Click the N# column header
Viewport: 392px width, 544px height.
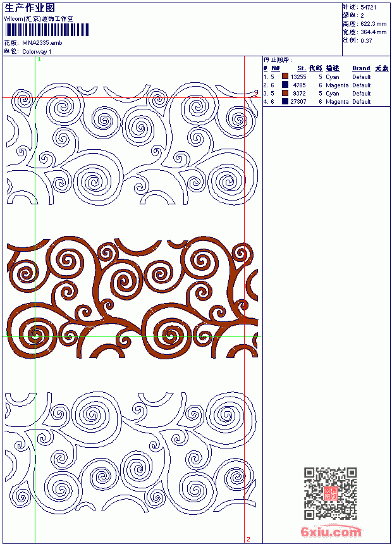pyautogui.click(x=276, y=68)
